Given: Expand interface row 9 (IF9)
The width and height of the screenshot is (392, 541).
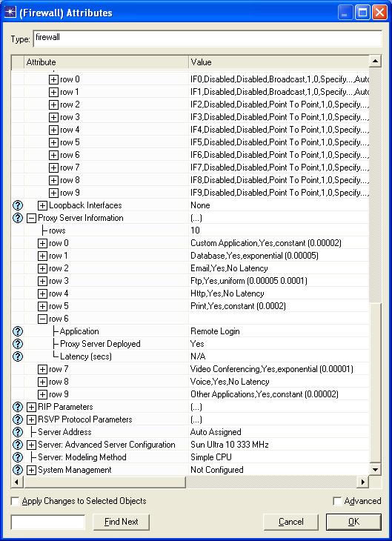Looking at the screenshot, I should [x=53, y=193].
